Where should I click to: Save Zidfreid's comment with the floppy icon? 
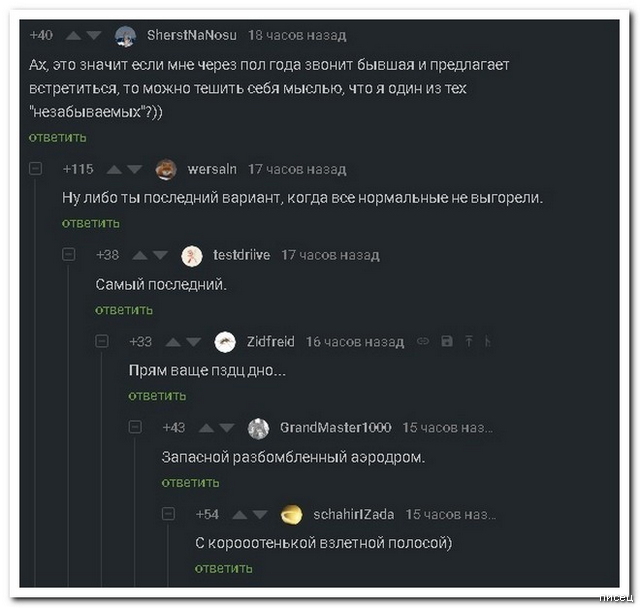pos(446,341)
